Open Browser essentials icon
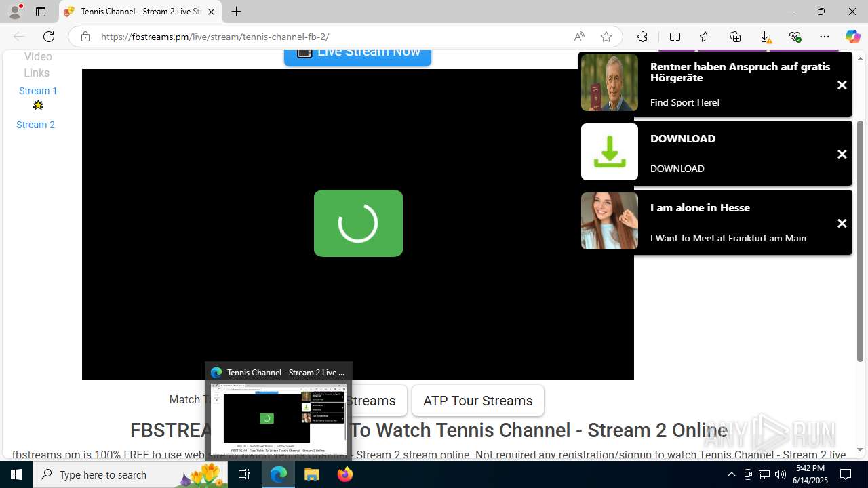 (x=795, y=37)
